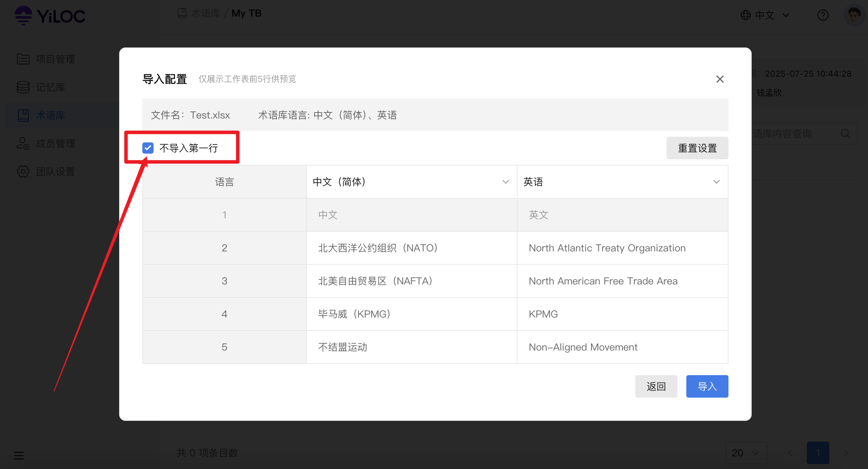The image size is (868, 469).
Task: Click cell North Atlantic Treaty Organization
Action: coord(622,248)
